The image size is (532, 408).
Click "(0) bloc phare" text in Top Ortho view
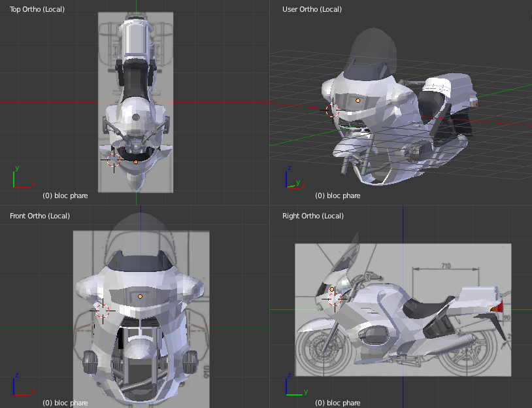(x=65, y=195)
